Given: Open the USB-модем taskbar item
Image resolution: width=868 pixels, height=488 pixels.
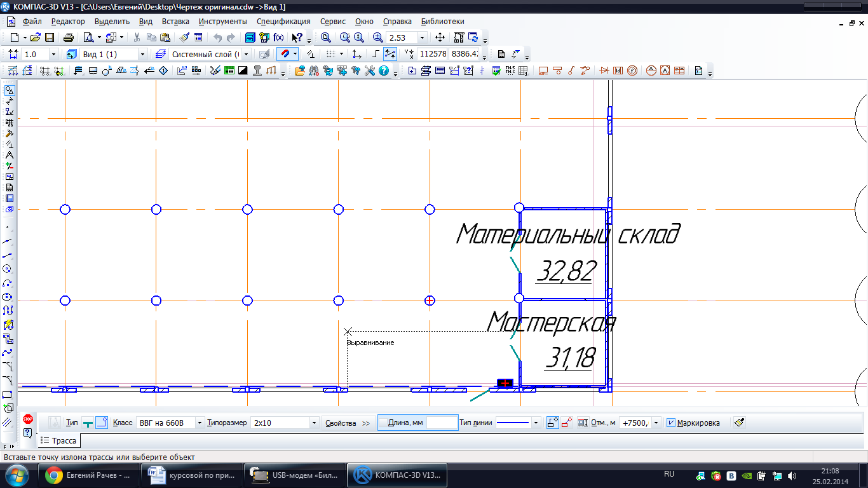Looking at the screenshot, I should click(x=294, y=475).
